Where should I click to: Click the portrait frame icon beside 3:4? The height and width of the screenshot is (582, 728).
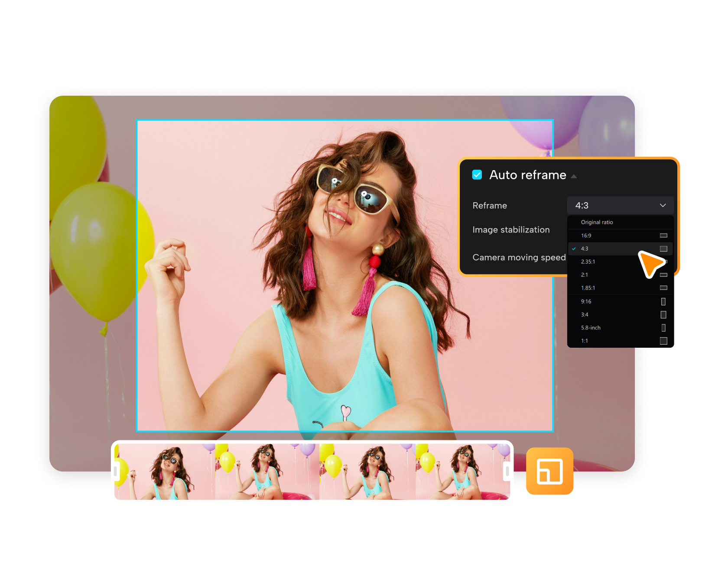pos(663,314)
